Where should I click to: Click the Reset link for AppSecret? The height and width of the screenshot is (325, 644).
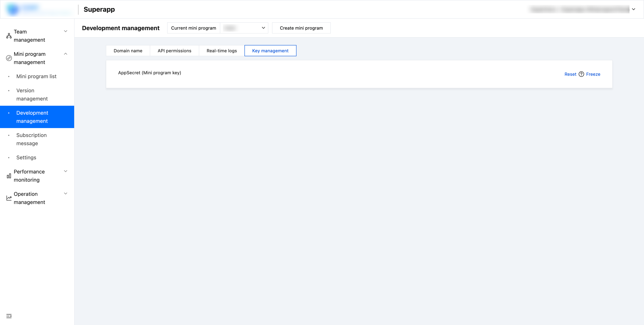click(x=570, y=74)
